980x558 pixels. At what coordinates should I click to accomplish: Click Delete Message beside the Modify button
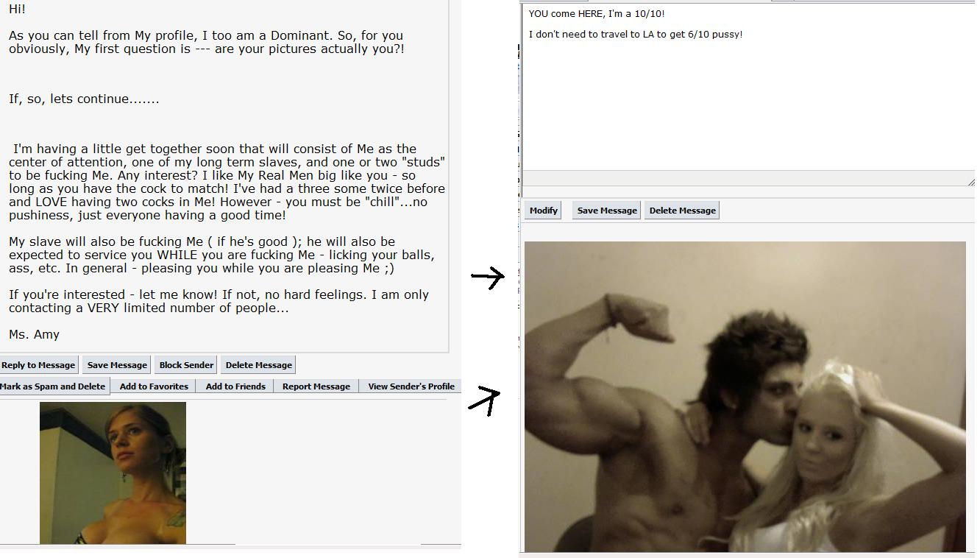click(683, 211)
